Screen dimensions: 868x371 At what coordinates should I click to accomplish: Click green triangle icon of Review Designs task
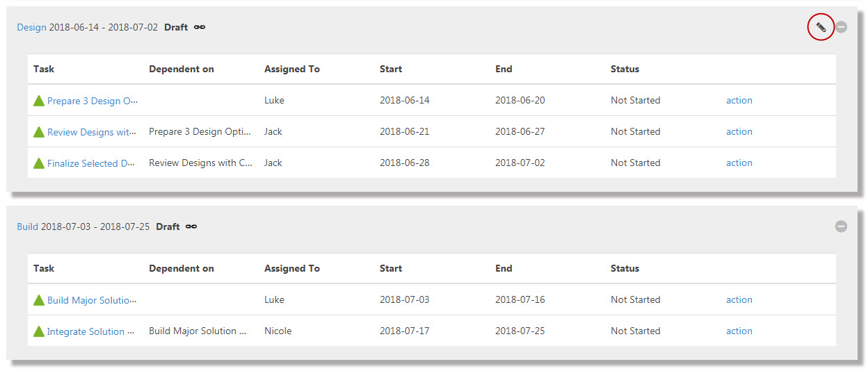39,132
